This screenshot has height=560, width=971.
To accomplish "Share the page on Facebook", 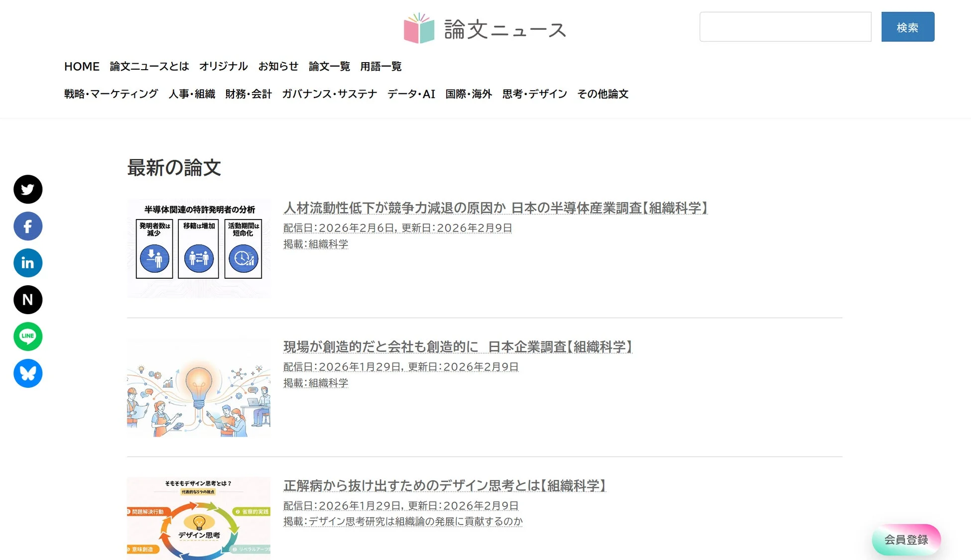I will 27,226.
